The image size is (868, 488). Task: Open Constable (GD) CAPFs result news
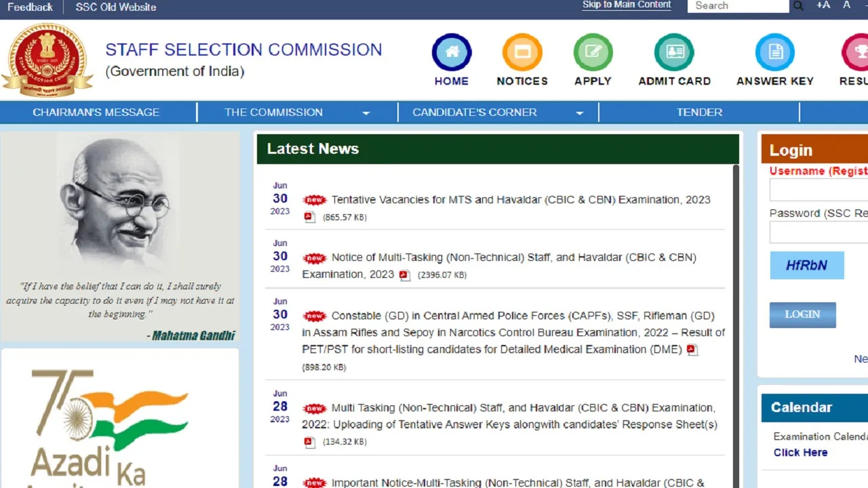(513, 332)
